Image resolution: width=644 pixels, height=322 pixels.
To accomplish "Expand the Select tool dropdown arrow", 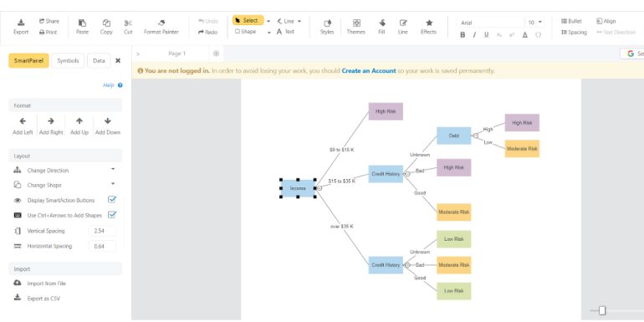I will pyautogui.click(x=268, y=21).
